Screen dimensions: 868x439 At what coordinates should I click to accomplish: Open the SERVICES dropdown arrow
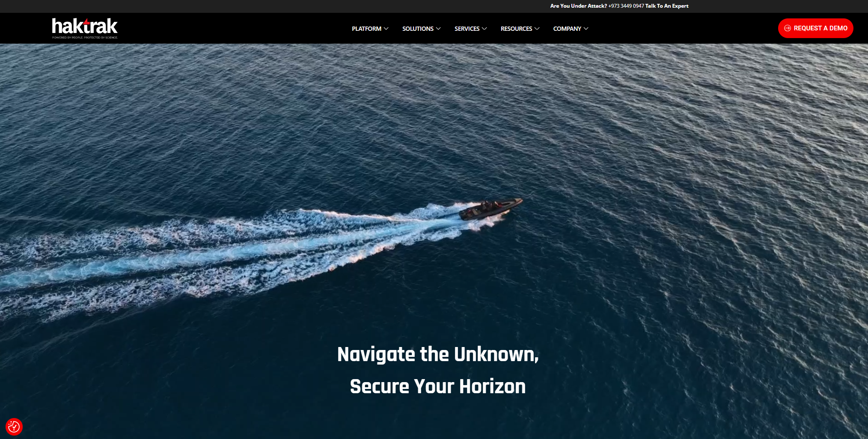point(485,29)
